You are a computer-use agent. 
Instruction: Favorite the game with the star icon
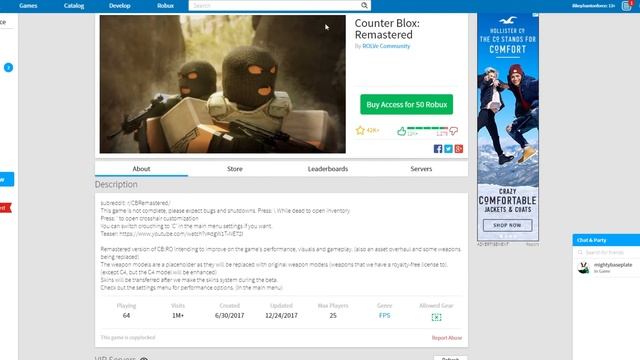click(x=360, y=130)
